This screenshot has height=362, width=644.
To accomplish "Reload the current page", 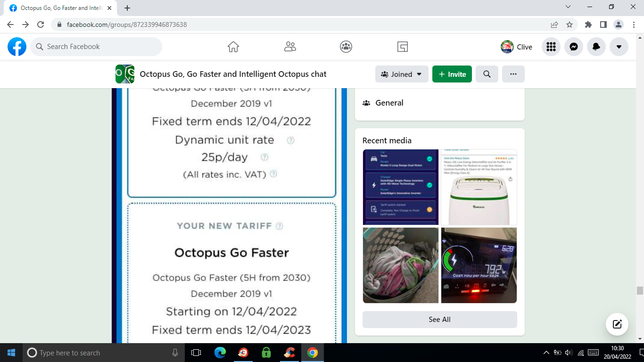I will [41, 25].
